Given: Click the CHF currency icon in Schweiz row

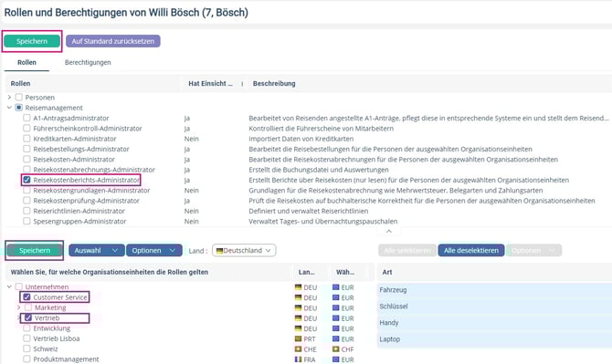Looking at the screenshot, I should (x=335, y=348).
